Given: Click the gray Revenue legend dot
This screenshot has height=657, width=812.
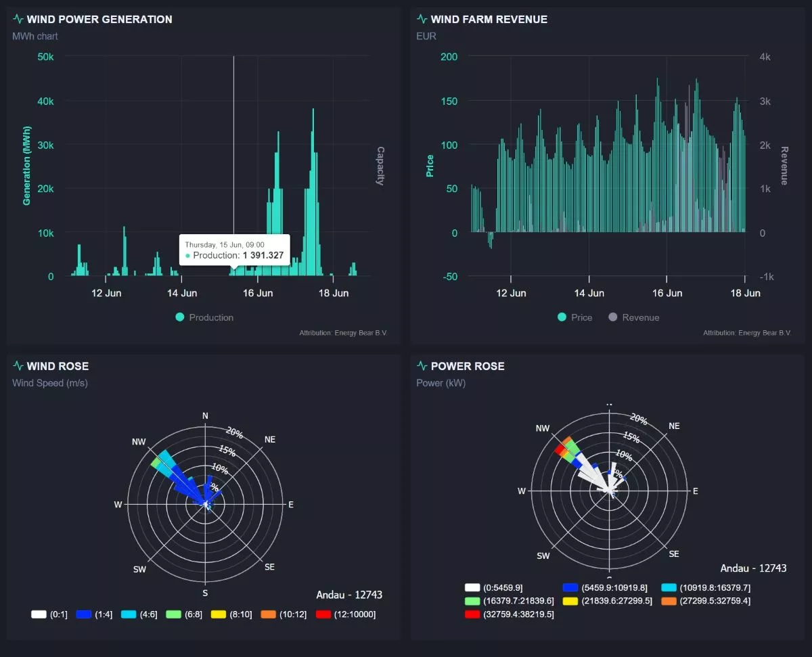Looking at the screenshot, I should [613, 317].
